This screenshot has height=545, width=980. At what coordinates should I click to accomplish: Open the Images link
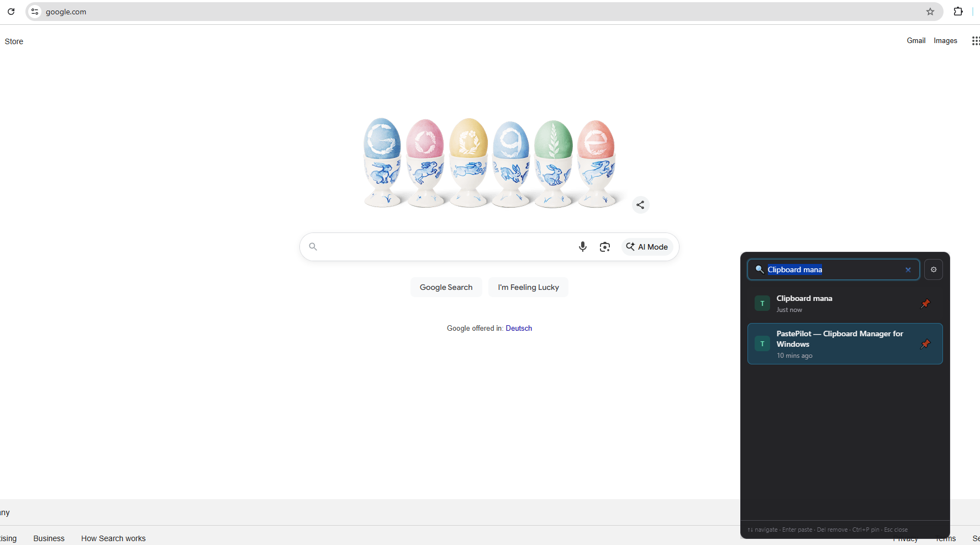pos(945,40)
